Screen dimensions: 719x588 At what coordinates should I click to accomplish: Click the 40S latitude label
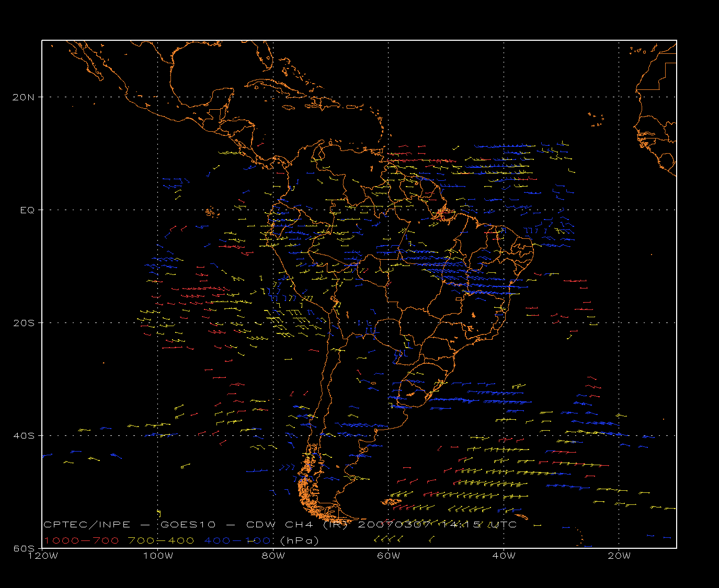click(23, 436)
